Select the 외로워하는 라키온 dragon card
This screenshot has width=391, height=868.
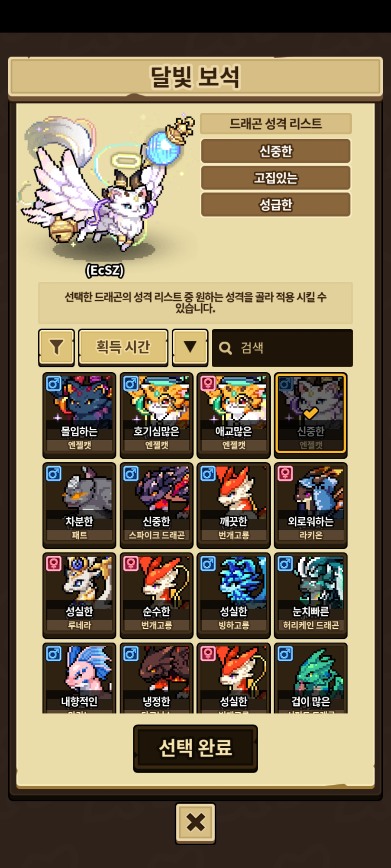pos(311,505)
